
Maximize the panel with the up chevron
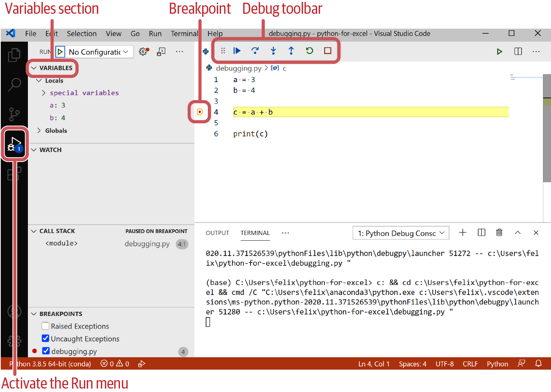pyautogui.click(x=518, y=233)
